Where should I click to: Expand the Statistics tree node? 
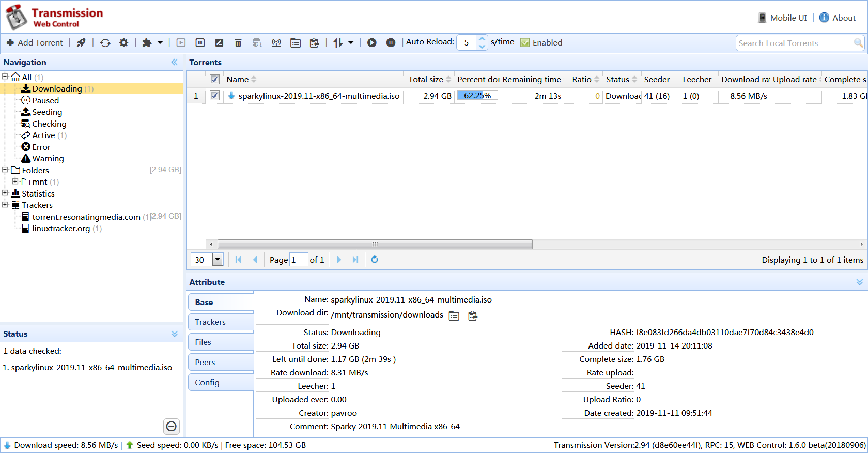click(5, 193)
